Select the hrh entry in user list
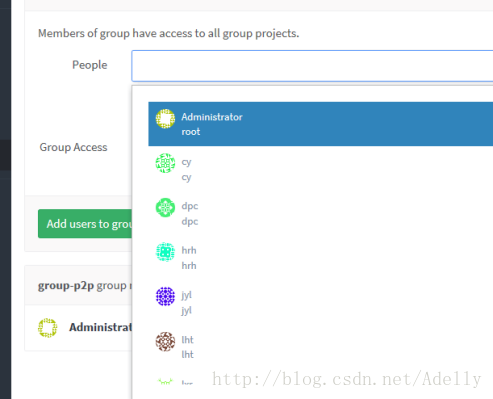 pos(321,258)
